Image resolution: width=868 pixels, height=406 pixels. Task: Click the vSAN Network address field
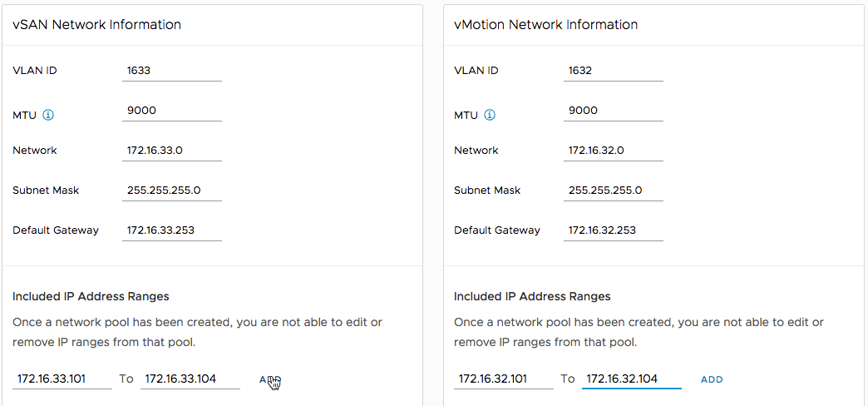(171, 151)
